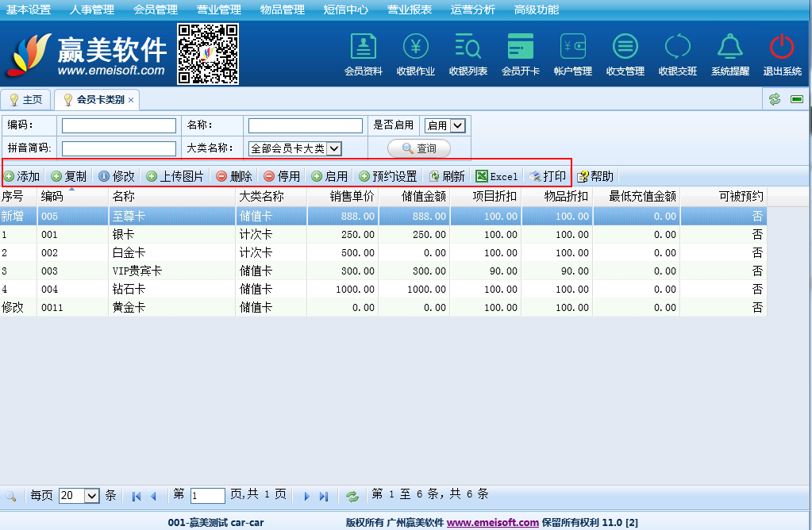Export the list with the Excel button
Viewport: 812px width, 530px height.
496,176
